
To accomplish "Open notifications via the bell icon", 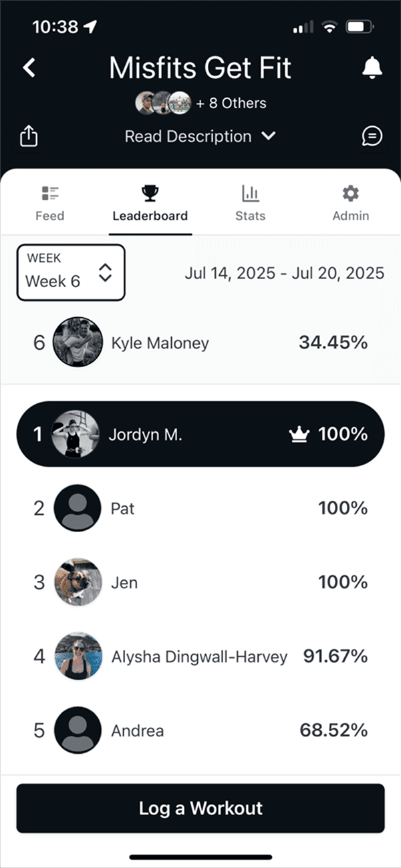I will click(372, 67).
